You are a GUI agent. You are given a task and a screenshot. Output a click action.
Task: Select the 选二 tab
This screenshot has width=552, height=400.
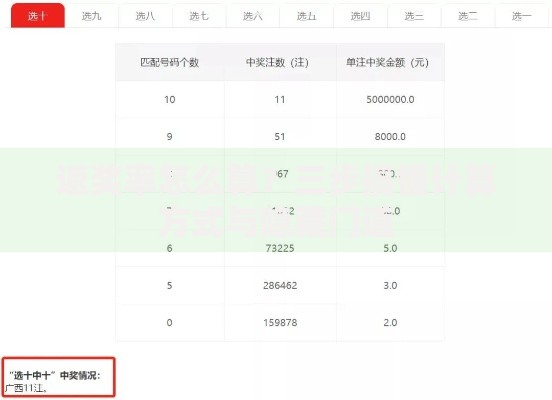[x=468, y=16]
